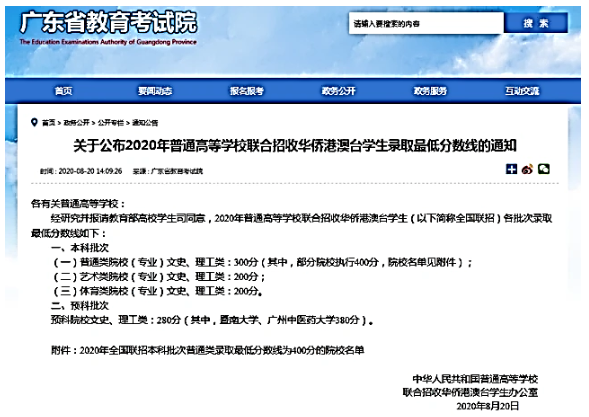The width and height of the screenshot is (589, 417).
Task: Open the 附件 400分院校名单 attachment link
Action: [208, 350]
